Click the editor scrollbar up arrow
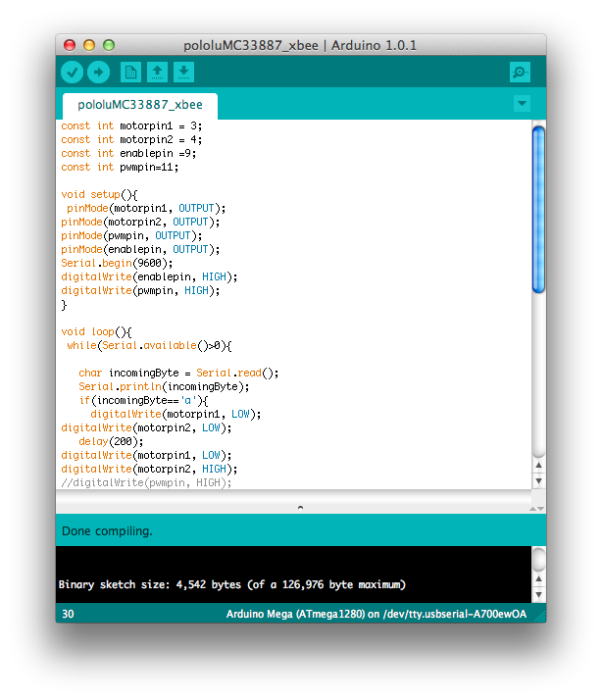The width and height of the screenshot is (602, 700). [538, 465]
